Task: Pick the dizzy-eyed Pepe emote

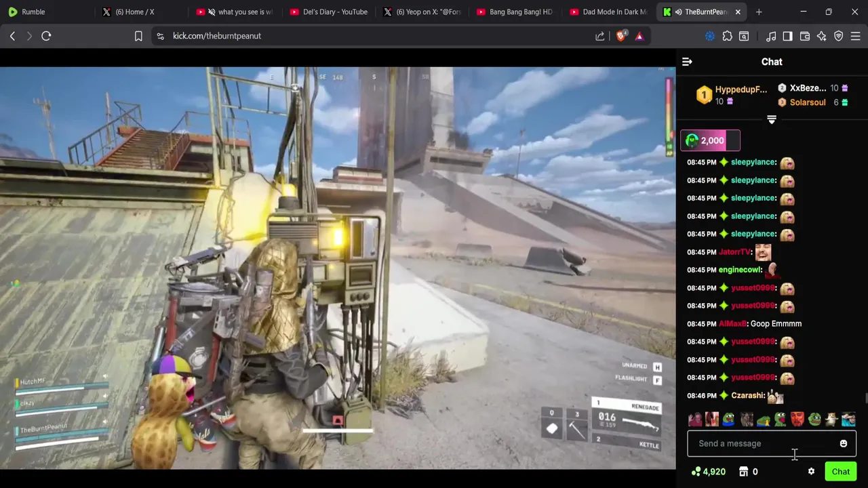Action: (814, 420)
